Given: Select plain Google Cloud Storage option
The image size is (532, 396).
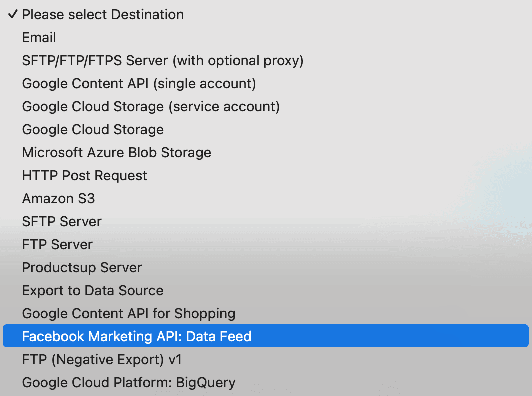Looking at the screenshot, I should point(93,130).
